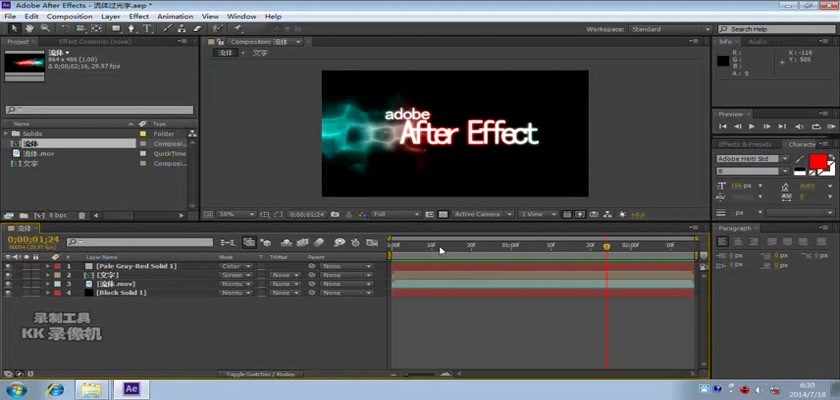Select the Roto Brush tool
840x400 pixels.
217,29
